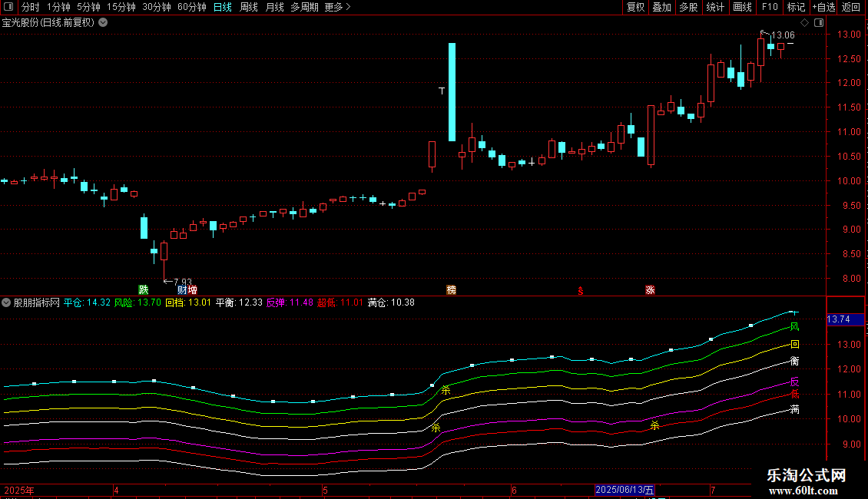Click the 反弹: 11.48 indicator value
The image size is (868, 499).
pos(290,302)
